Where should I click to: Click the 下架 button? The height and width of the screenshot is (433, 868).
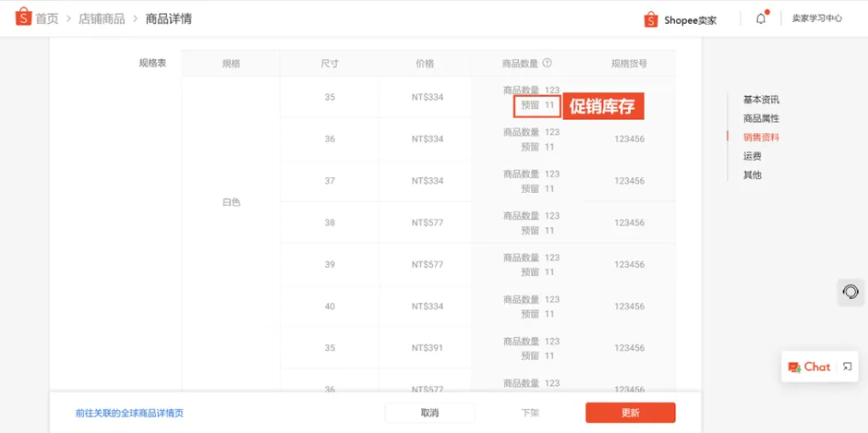[x=530, y=413]
